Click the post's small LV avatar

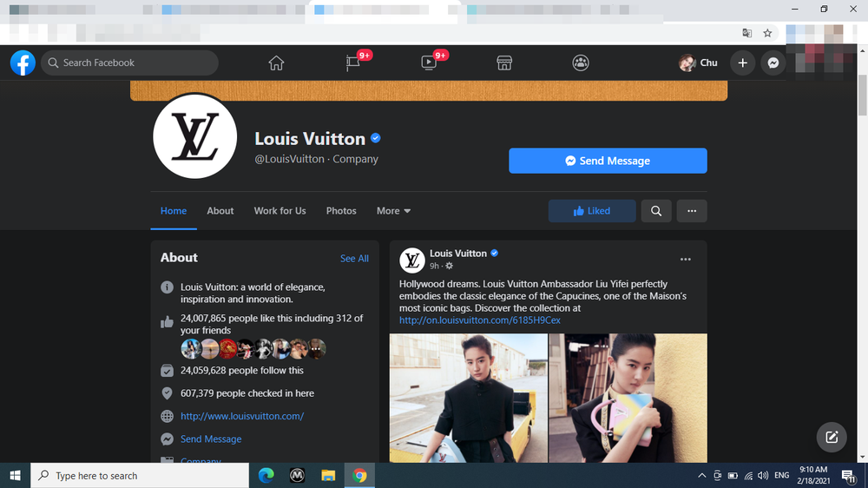(x=411, y=260)
